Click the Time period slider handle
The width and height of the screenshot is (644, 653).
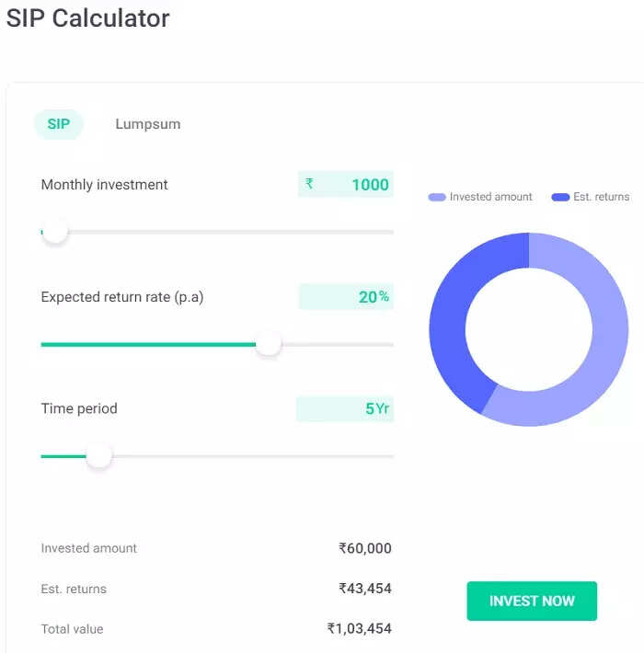(98, 455)
